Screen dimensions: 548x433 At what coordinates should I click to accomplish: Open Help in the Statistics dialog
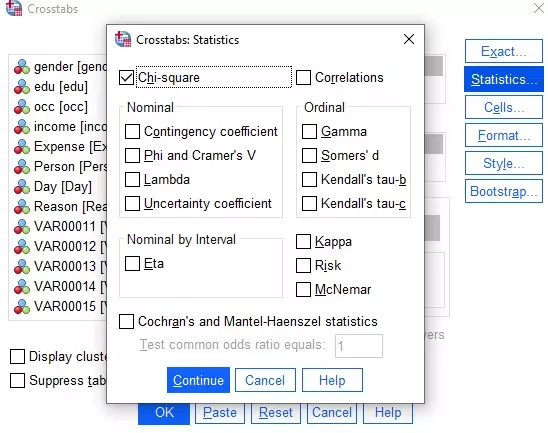332,380
